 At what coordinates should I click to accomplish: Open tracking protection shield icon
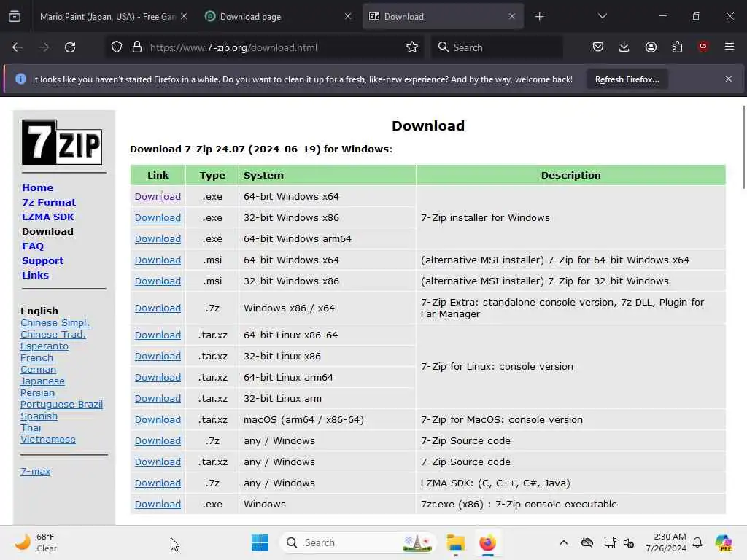117,47
